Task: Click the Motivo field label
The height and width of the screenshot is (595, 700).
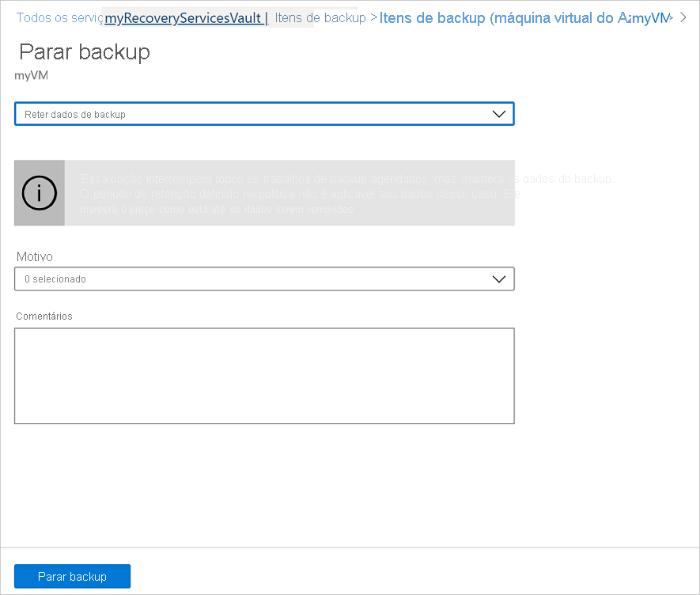Action: click(x=34, y=256)
